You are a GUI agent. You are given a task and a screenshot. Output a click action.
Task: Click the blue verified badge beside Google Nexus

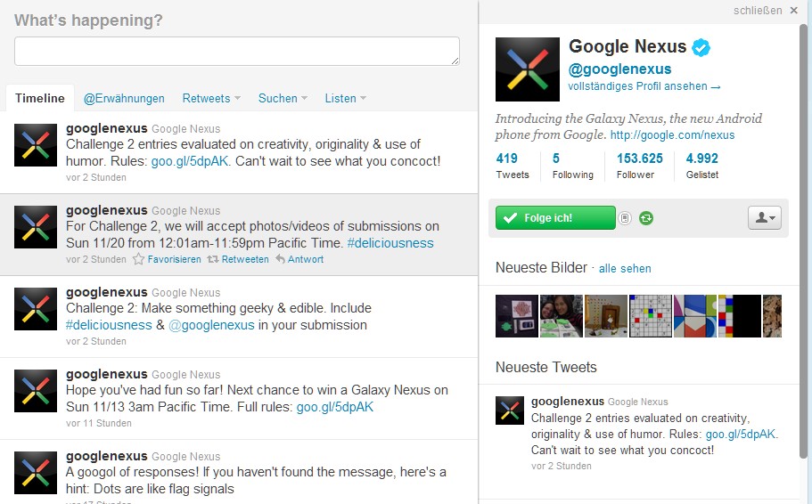point(701,47)
